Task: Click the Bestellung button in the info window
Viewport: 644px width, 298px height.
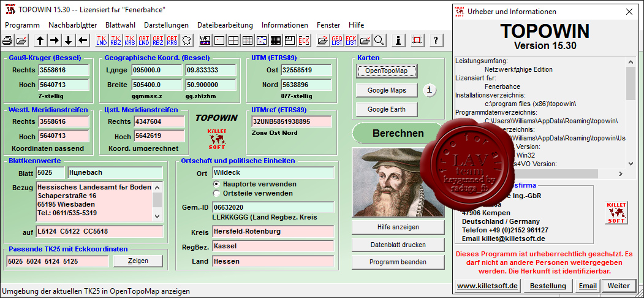Action: click(548, 286)
